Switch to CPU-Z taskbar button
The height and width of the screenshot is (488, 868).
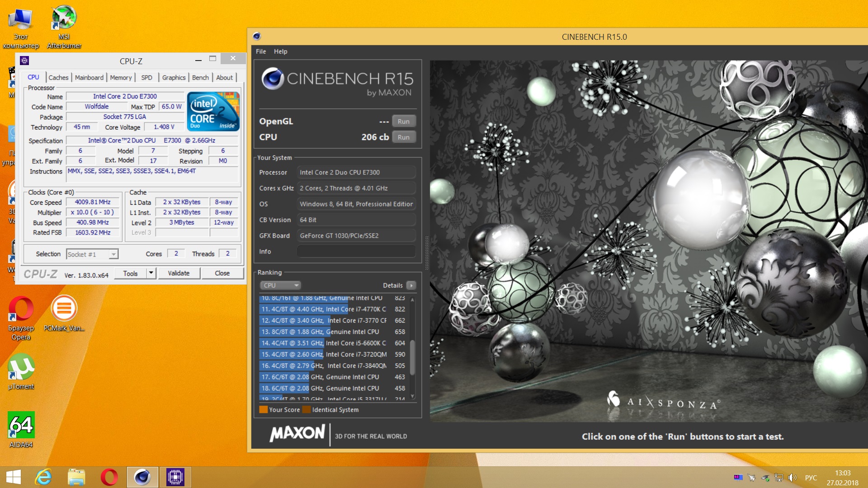pyautogui.click(x=175, y=477)
